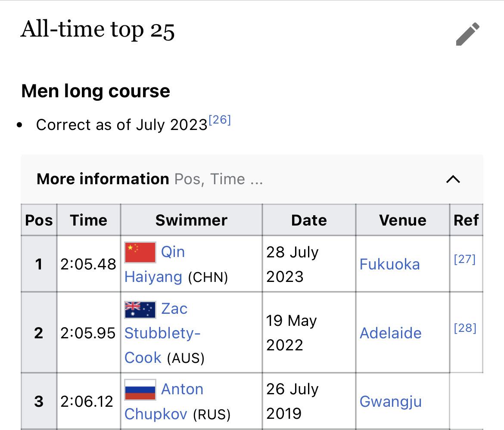Click the Russia flag icon
Image resolution: width=504 pixels, height=430 pixels.
[x=140, y=390]
